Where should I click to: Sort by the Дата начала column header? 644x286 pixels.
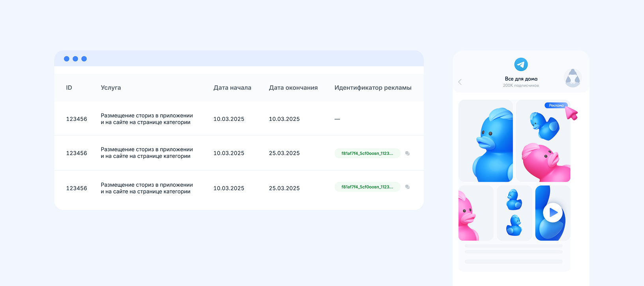[232, 88]
